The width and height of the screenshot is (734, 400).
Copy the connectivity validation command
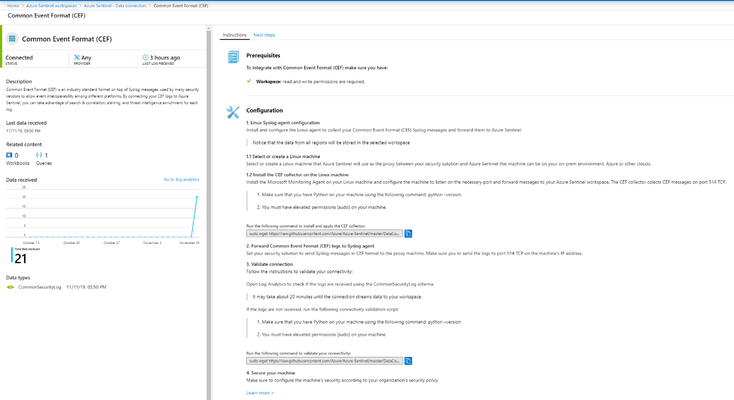pos(408,361)
